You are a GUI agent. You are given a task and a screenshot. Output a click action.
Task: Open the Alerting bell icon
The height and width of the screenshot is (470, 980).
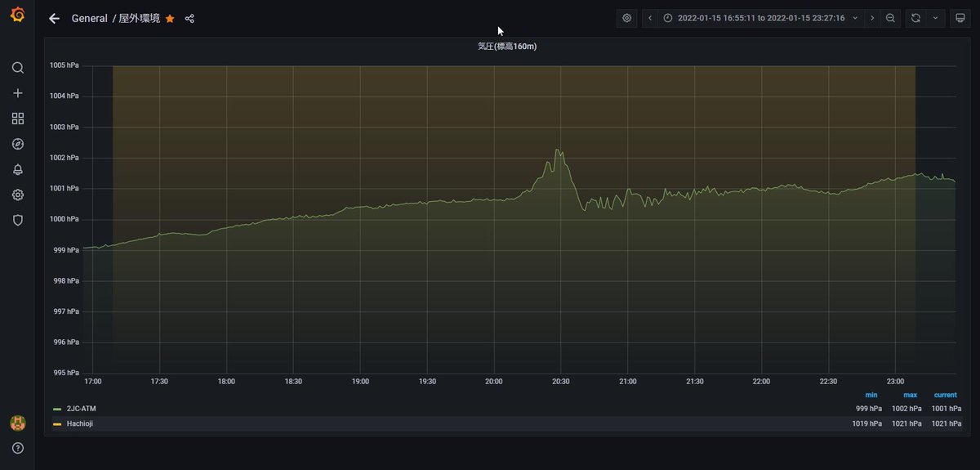(x=17, y=169)
